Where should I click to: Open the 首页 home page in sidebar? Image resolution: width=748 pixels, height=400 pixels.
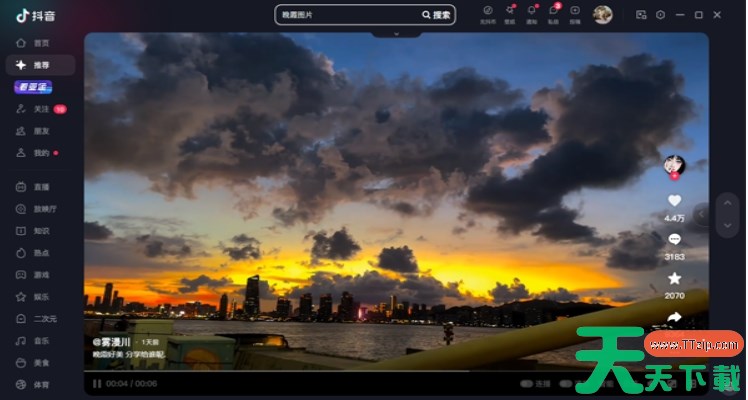pyautogui.click(x=33, y=43)
